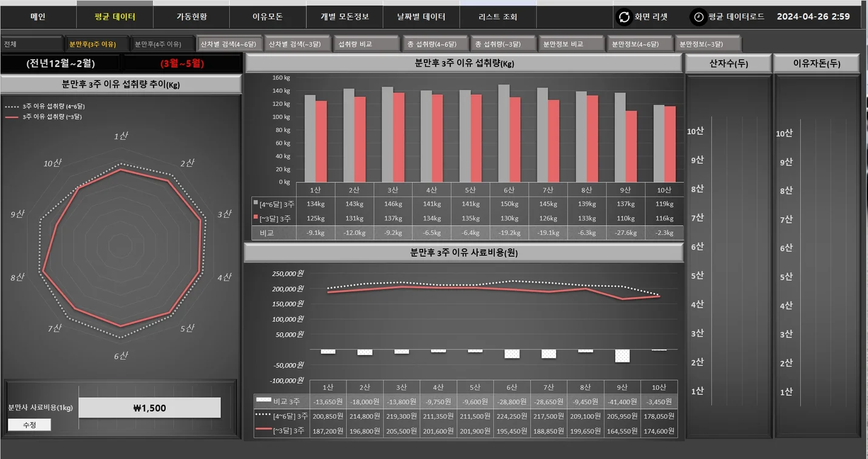Click the red (3월~5월) period box

pos(182,63)
